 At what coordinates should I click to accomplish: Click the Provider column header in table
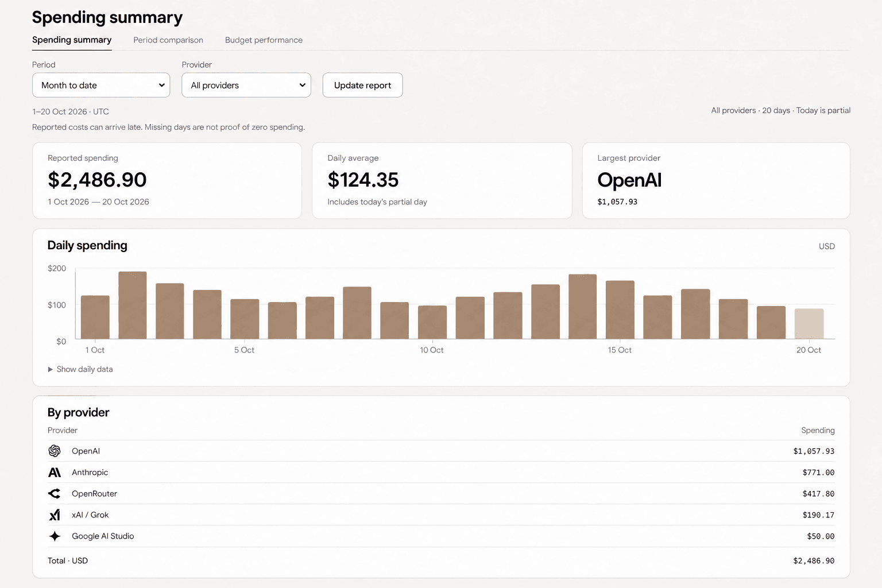(63, 430)
